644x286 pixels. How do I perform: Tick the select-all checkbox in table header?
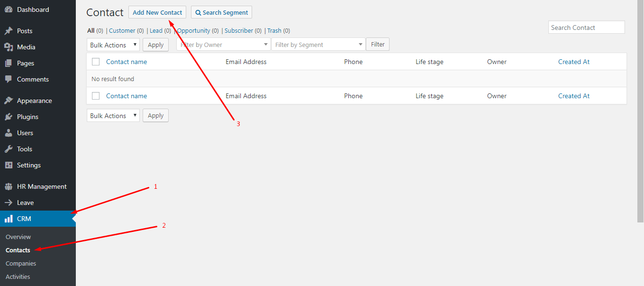click(x=96, y=62)
